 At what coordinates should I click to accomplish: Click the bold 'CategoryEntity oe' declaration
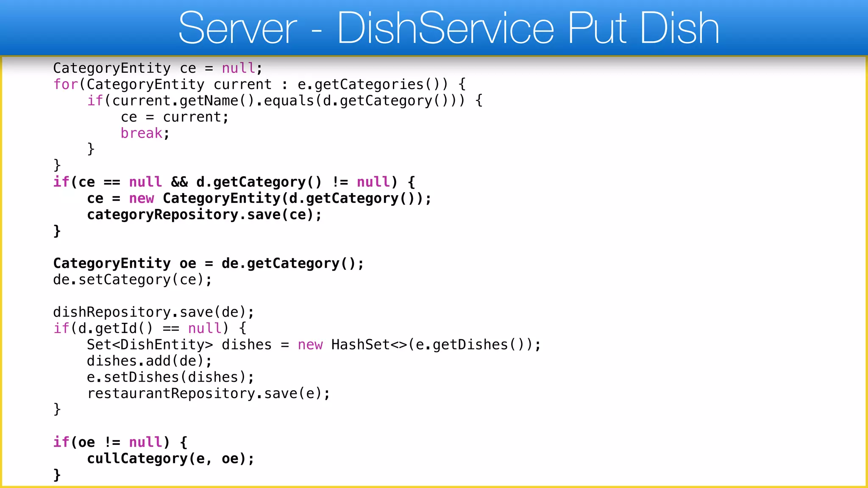[125, 263]
